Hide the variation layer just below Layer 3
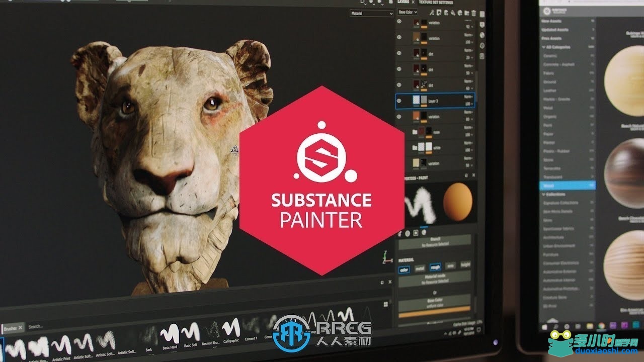Screen dimensions: 644x362 (399, 117)
